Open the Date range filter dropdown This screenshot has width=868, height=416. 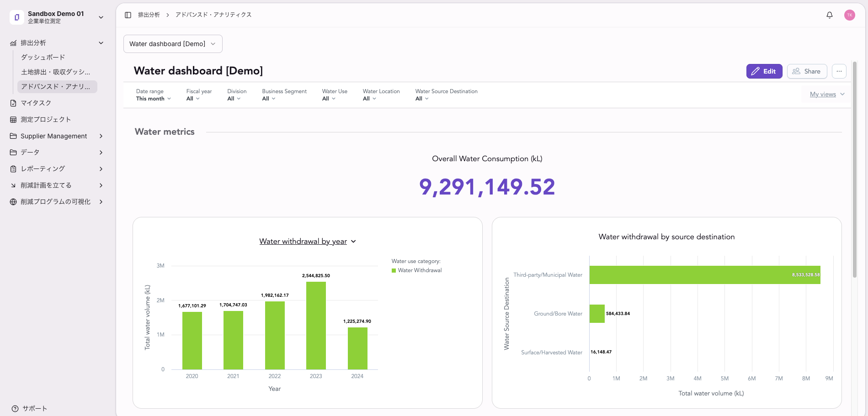(x=154, y=95)
